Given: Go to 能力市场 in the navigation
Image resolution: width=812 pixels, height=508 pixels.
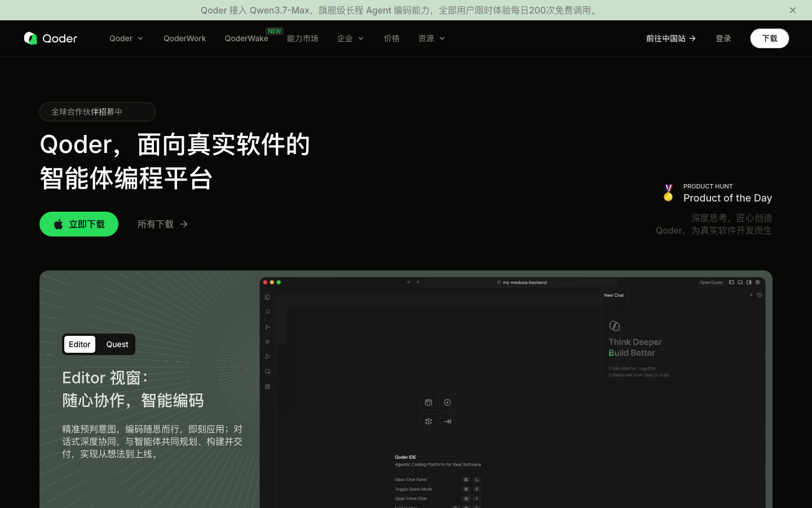Looking at the screenshot, I should pyautogui.click(x=302, y=38).
